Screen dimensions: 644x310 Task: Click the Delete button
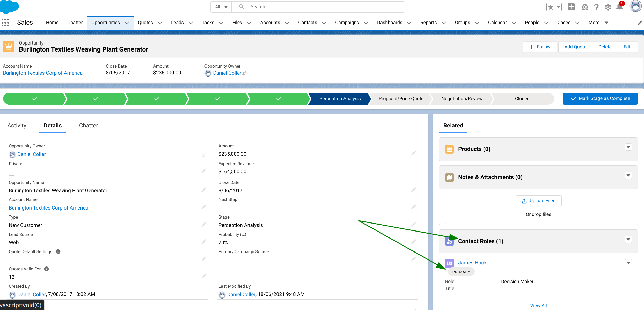pos(605,47)
